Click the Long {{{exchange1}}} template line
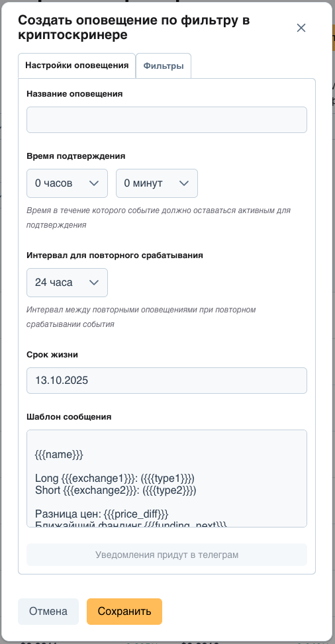The width and height of the screenshot is (335, 644). (x=115, y=479)
